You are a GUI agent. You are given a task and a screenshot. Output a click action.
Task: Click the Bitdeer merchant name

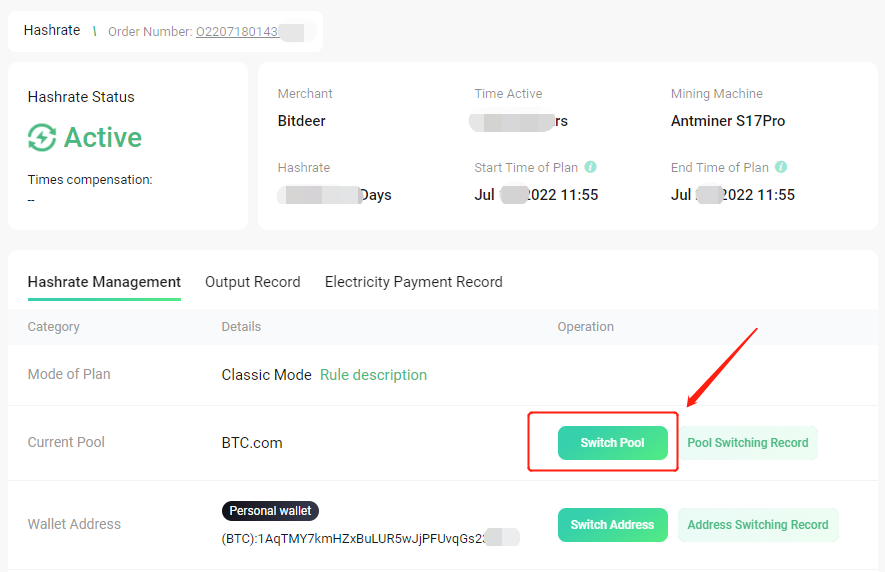pos(301,121)
